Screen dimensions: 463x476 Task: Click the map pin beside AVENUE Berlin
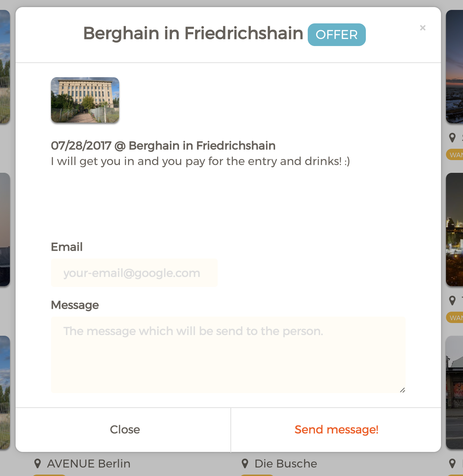click(37, 464)
